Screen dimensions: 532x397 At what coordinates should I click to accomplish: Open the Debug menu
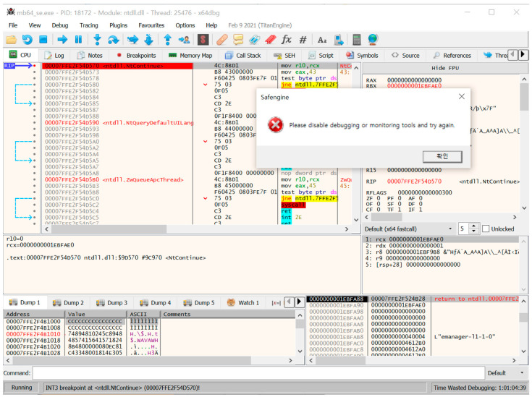[59, 25]
